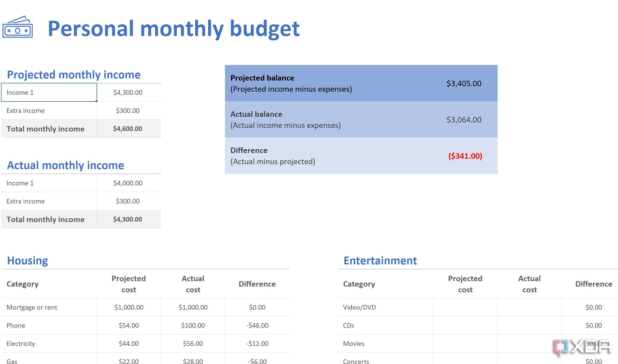Click empty Video/DVD projected cost cell
The height and width of the screenshot is (364, 618).
point(465,307)
